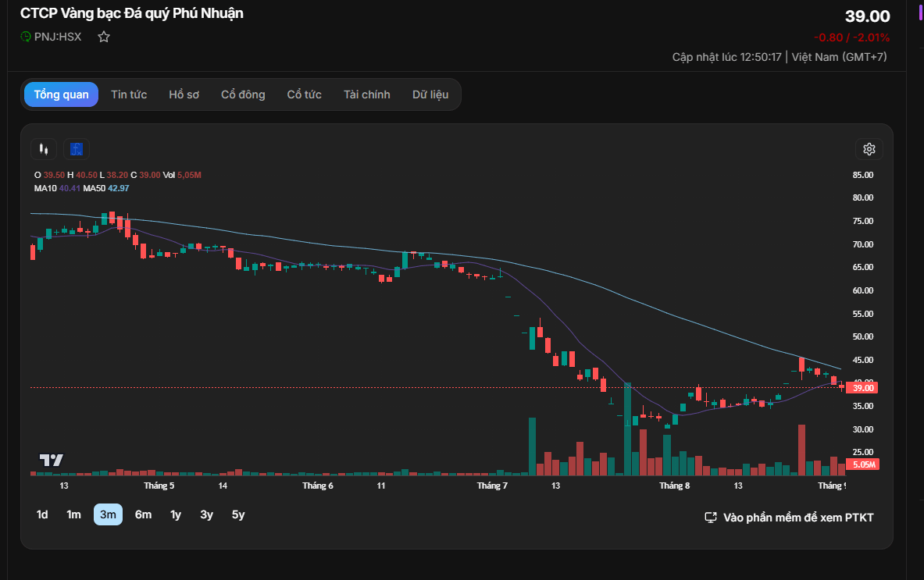Click the Vol 5,05M legend value
The height and width of the screenshot is (580, 924).
(182, 175)
